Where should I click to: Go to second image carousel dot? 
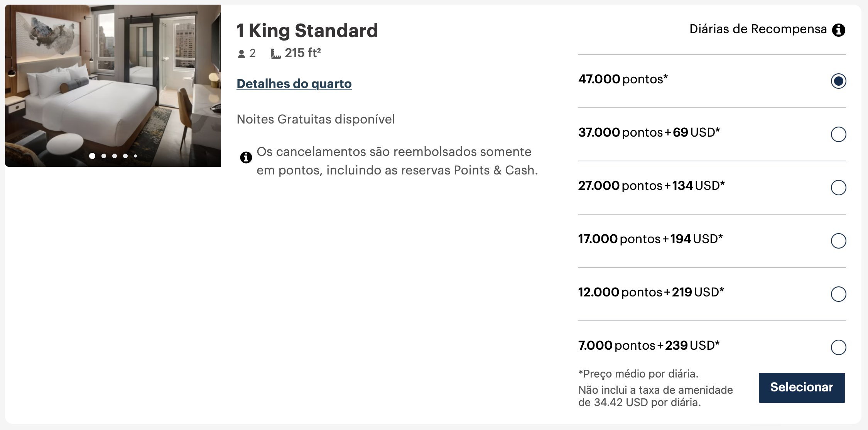click(x=104, y=156)
